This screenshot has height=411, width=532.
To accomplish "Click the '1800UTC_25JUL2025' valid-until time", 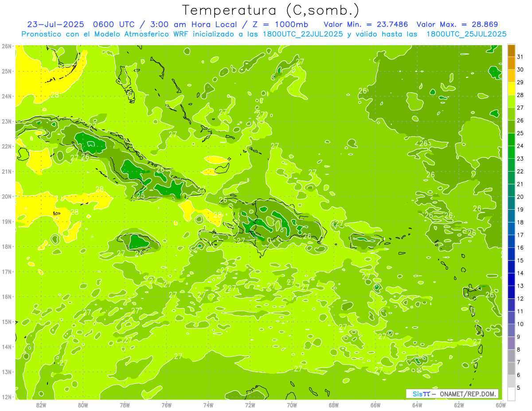I will pos(466,34).
